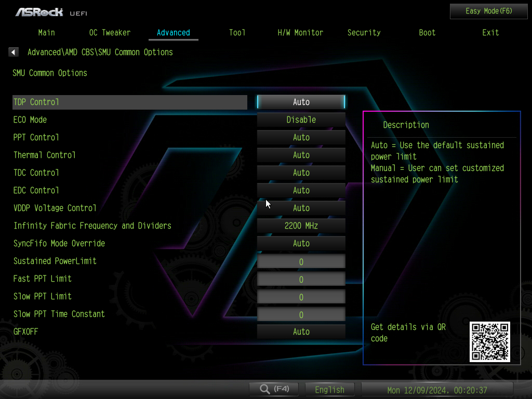Open EDC Control Auto dropdown
The width and height of the screenshot is (532, 399).
click(x=301, y=190)
